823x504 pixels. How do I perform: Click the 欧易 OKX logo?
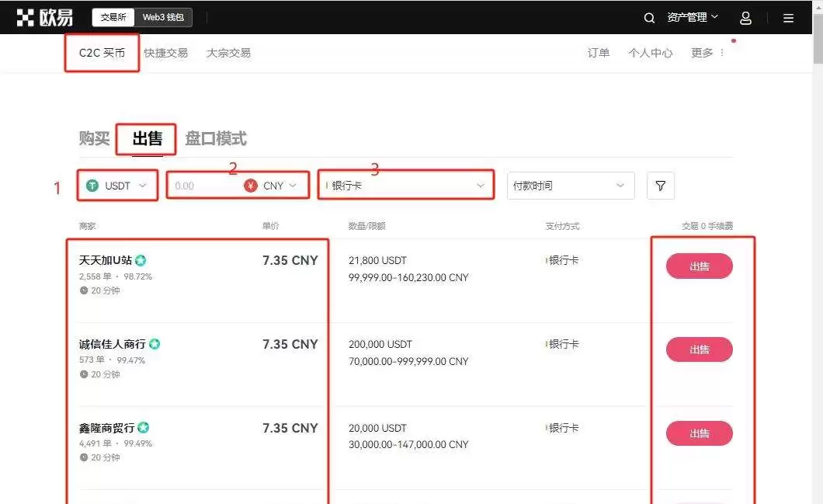click(x=44, y=16)
